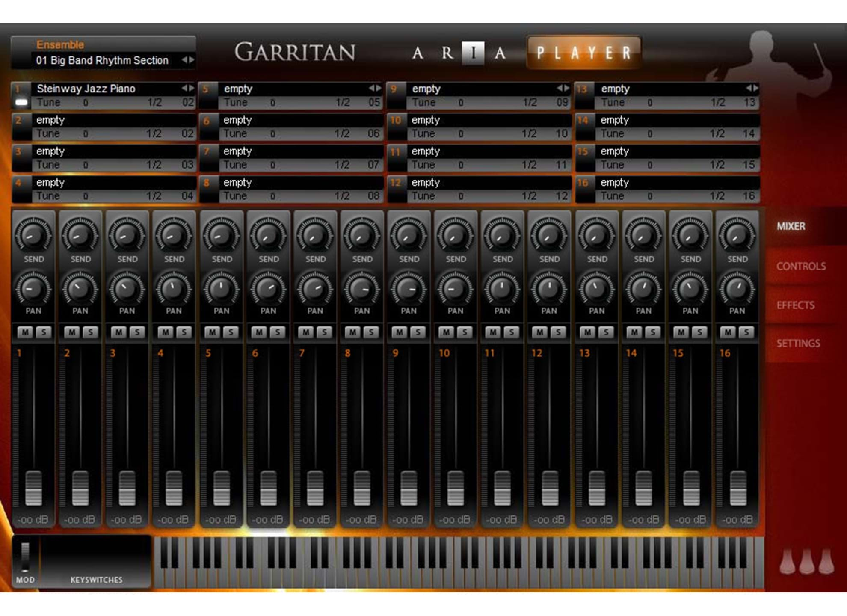Click the MOD wheel control
This screenshot has width=847, height=616.
click(x=25, y=557)
